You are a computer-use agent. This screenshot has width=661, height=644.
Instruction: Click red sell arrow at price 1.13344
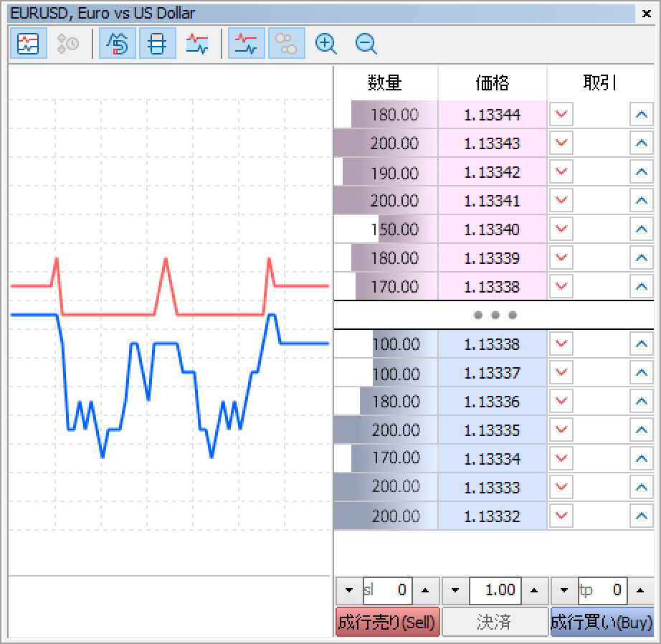point(561,114)
